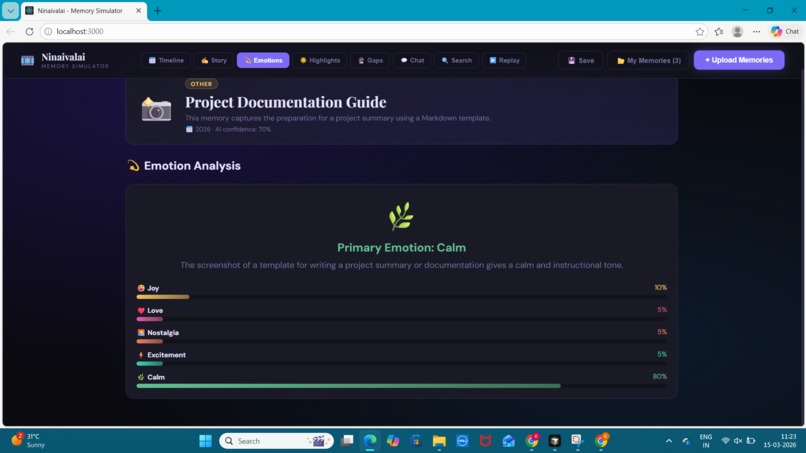Open Microsoft Store on the taskbar
This screenshot has height=453, width=806.
click(x=416, y=441)
